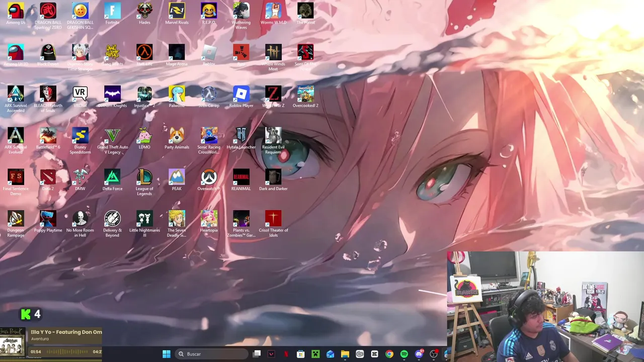Open the LDMO desktop icon
Image resolution: width=644 pixels, height=362 pixels.
coord(144,139)
